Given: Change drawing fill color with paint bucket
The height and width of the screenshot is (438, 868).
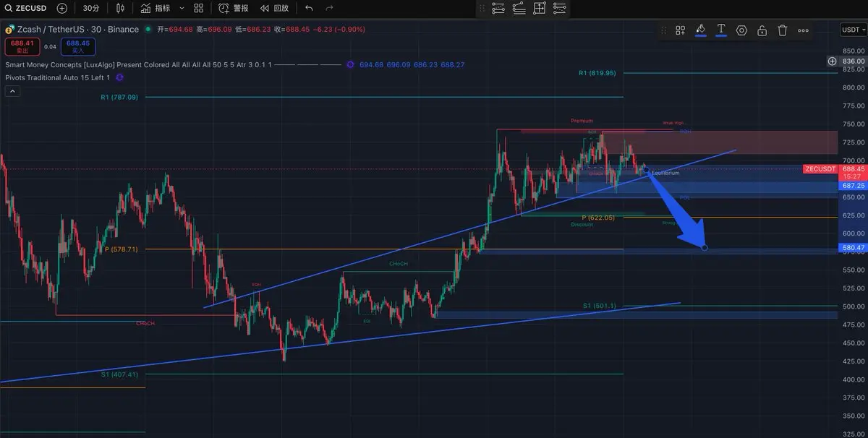Looking at the screenshot, I should (700, 30).
